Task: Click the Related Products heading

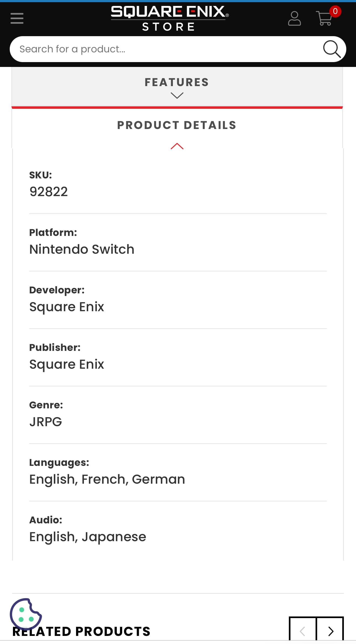Action: pyautogui.click(x=81, y=632)
